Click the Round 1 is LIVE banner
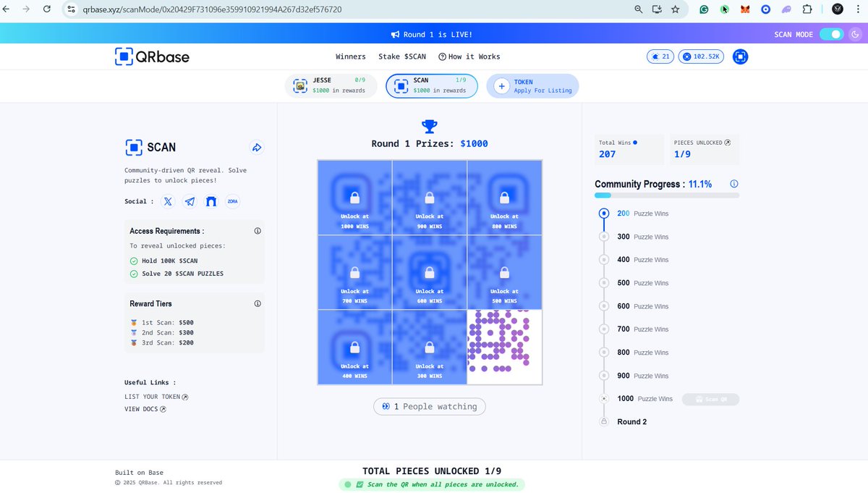The width and height of the screenshot is (868, 493). point(432,34)
